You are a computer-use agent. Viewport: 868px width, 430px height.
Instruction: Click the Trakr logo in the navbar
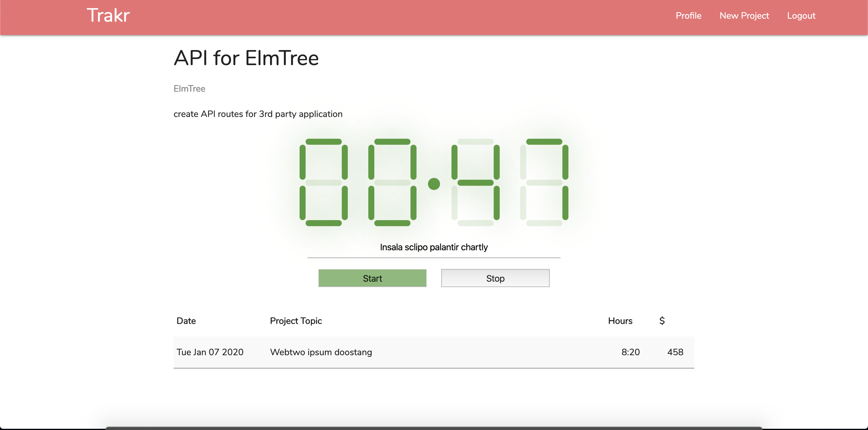point(108,15)
